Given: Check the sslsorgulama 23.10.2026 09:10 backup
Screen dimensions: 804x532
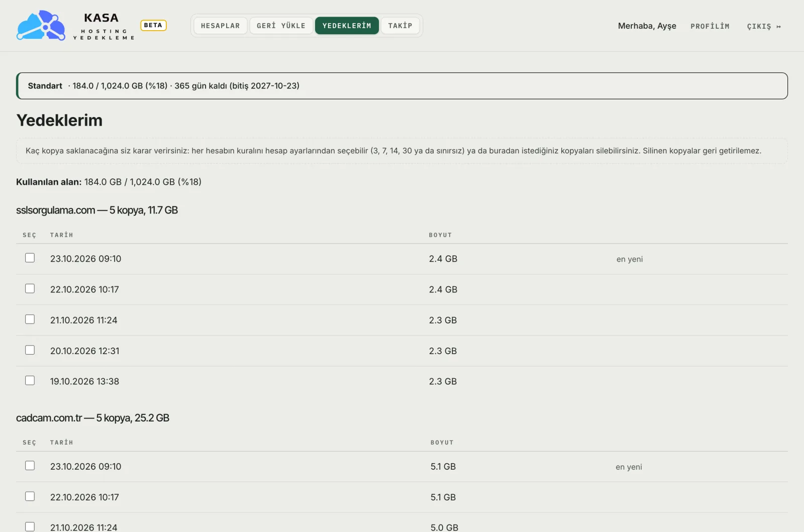Looking at the screenshot, I should (x=30, y=258).
